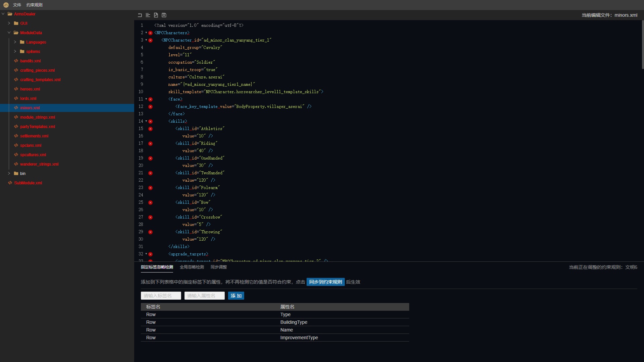Viewport: 644px width, 362px height.
Task: Switch to the 同步调整 tab
Action: (219, 267)
